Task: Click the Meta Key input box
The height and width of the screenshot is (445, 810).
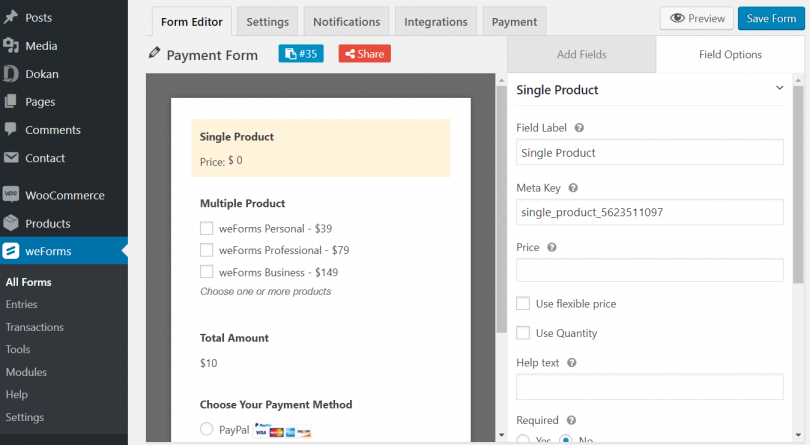Action: click(x=649, y=212)
